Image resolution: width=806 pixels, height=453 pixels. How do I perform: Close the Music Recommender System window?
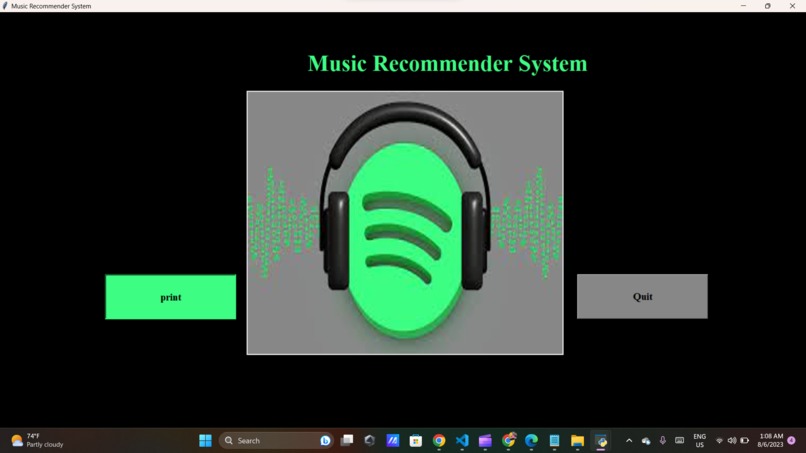[x=792, y=6]
